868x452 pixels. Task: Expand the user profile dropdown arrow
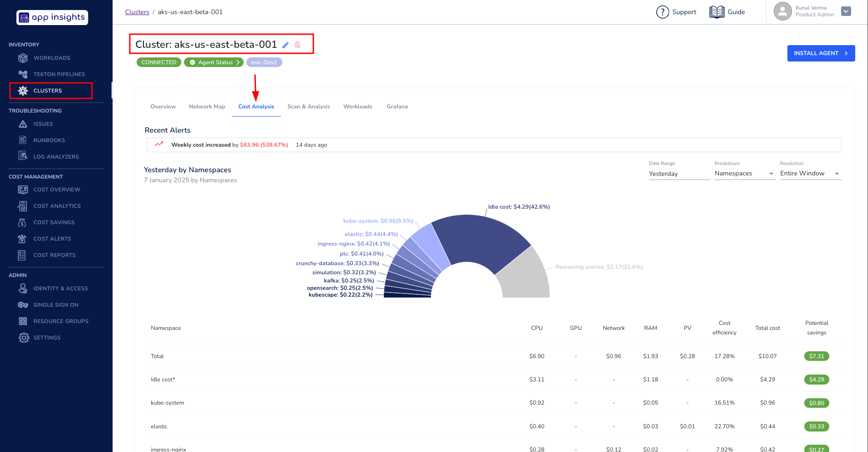coord(846,11)
